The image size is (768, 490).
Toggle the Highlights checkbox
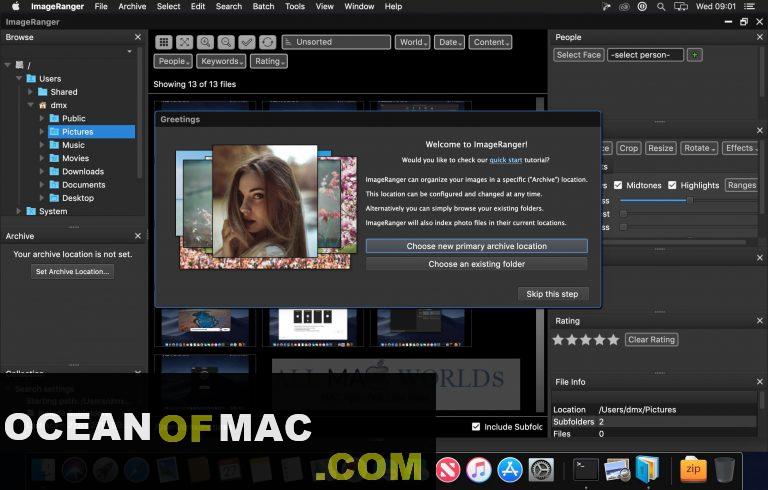pyautogui.click(x=672, y=185)
